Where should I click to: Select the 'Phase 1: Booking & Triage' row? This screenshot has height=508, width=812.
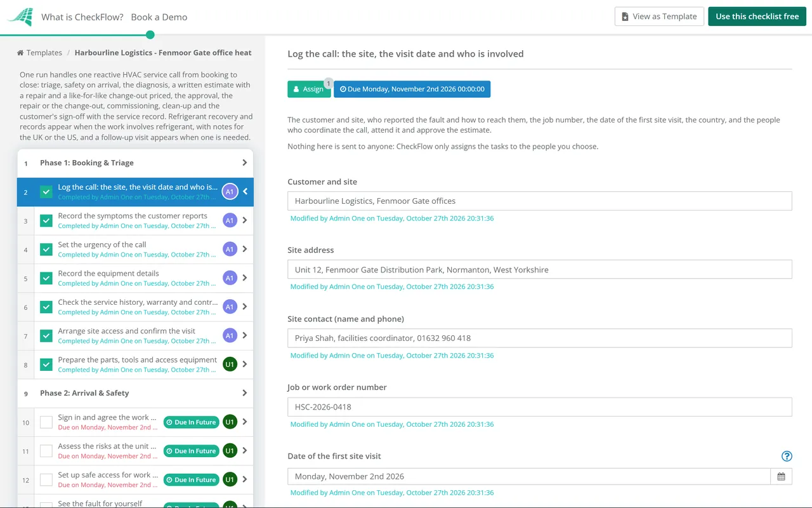tap(135, 163)
